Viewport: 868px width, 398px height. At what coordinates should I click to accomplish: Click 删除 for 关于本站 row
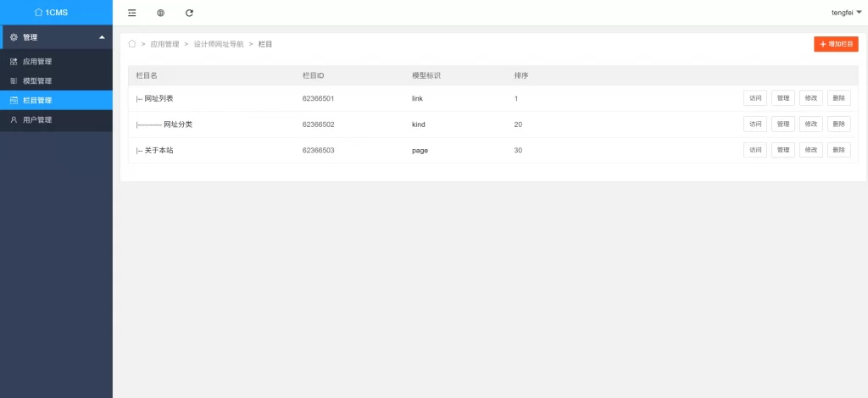coord(838,150)
